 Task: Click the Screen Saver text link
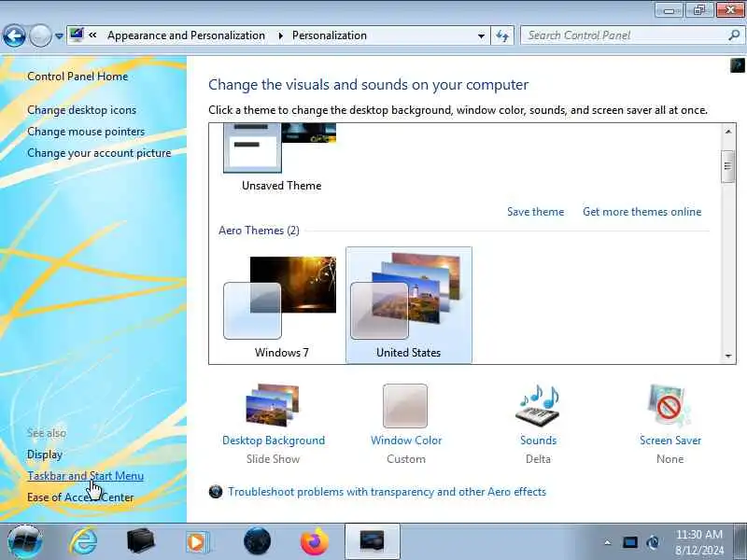pyautogui.click(x=670, y=441)
